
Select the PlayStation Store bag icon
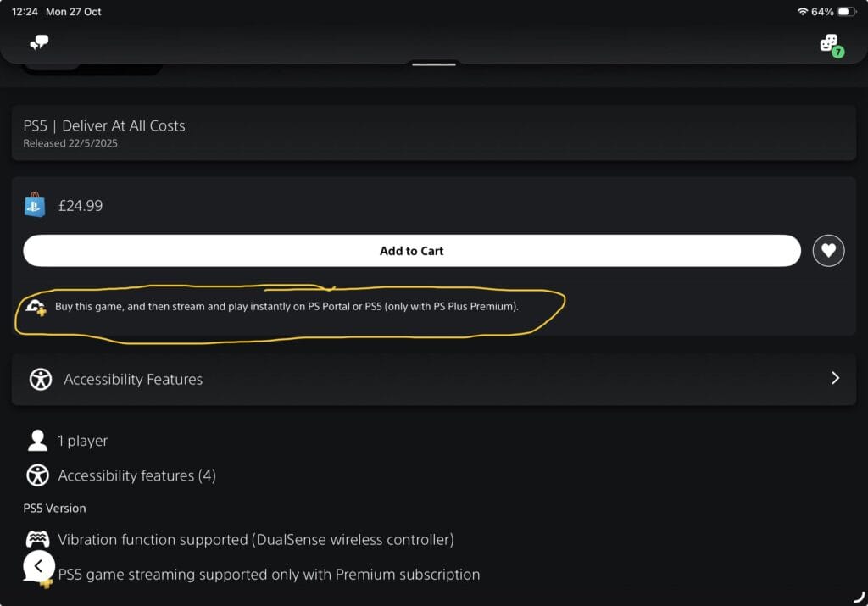[x=35, y=205]
